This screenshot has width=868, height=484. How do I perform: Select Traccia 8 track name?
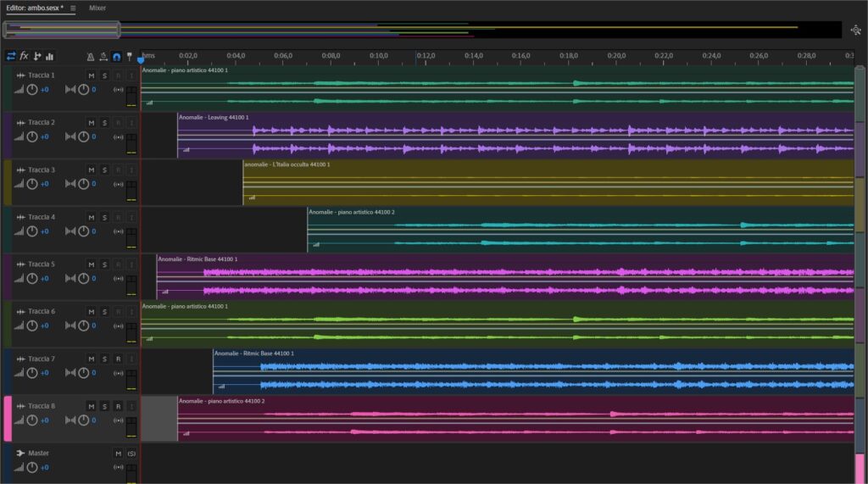42,406
